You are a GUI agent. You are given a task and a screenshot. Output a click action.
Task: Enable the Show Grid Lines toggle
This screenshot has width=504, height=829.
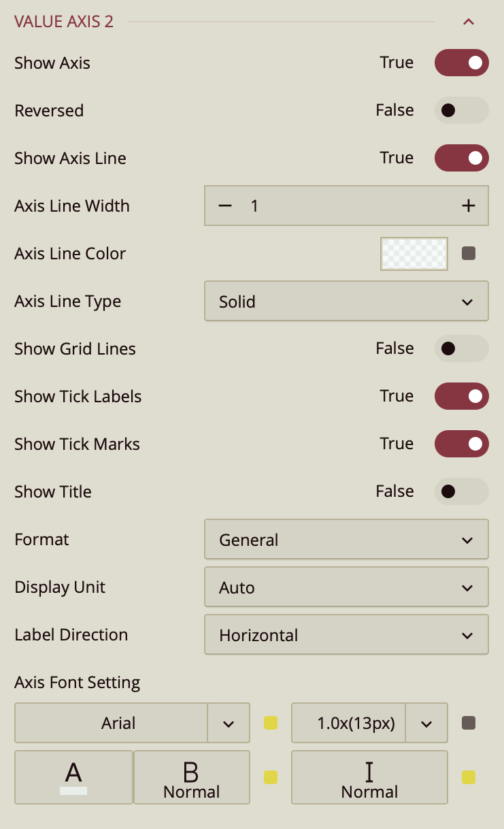click(x=461, y=348)
